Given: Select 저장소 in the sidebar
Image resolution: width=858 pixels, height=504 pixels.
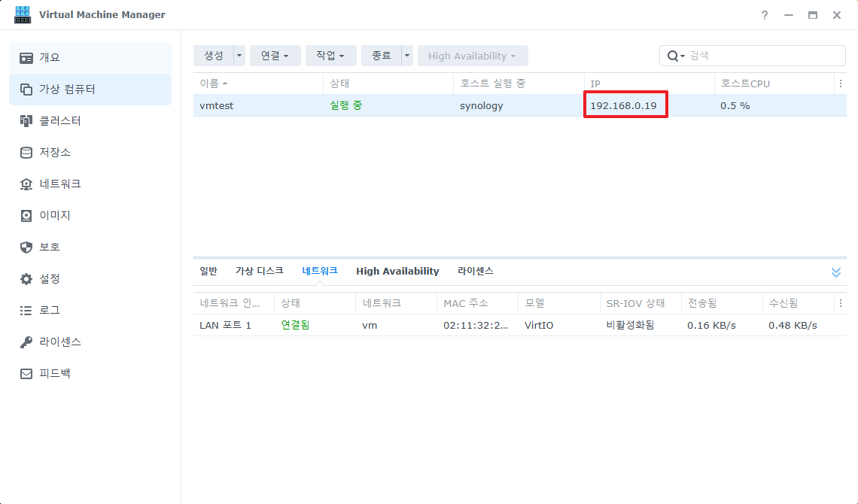Looking at the screenshot, I should [90, 153].
